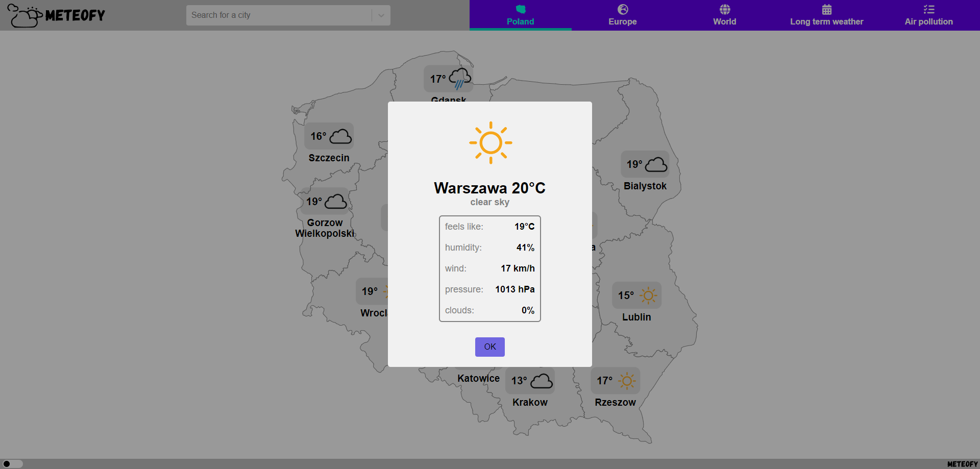The image size is (980, 469).
Task: Select the Szczecin city label
Action: tap(329, 158)
